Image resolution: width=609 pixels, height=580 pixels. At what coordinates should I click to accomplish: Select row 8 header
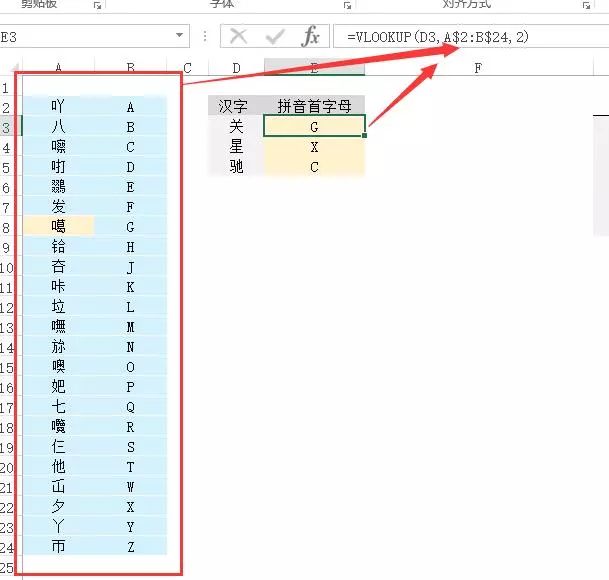click(6, 228)
